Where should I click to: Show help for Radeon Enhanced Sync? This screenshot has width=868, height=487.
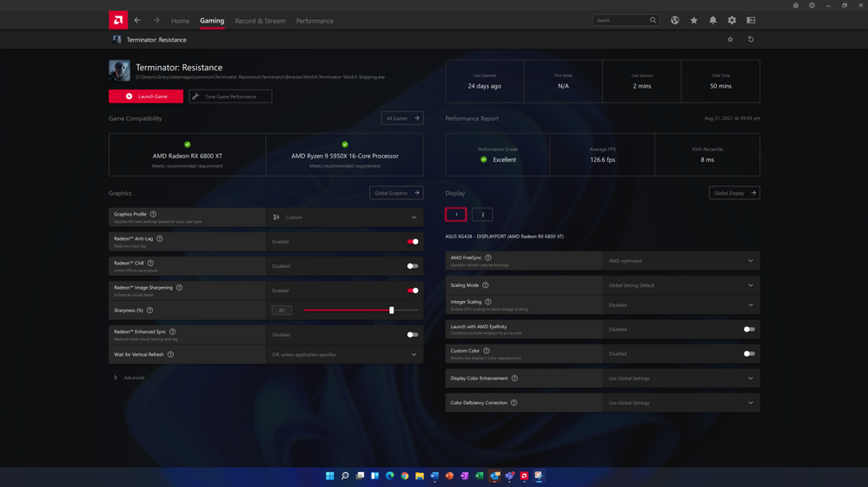[173, 332]
